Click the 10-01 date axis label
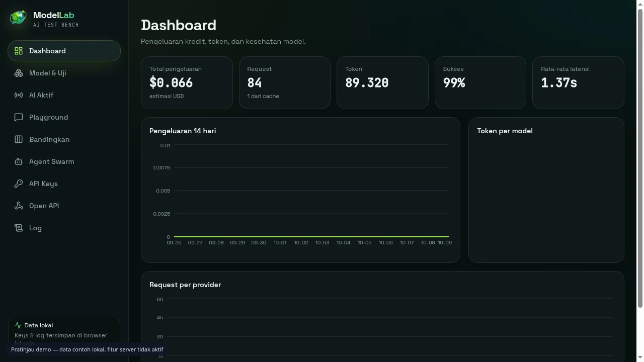This screenshot has height=362, width=644. [x=280, y=243]
